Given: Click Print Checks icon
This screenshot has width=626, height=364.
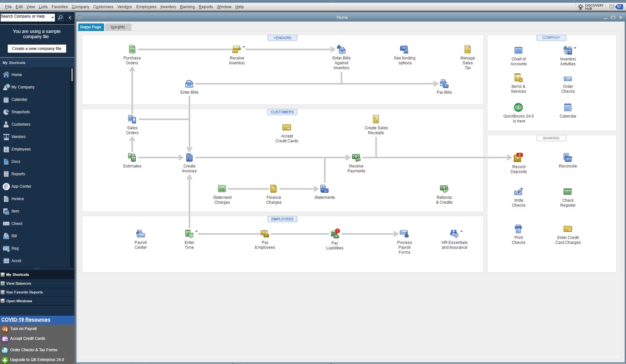Looking at the screenshot, I should point(518,229).
